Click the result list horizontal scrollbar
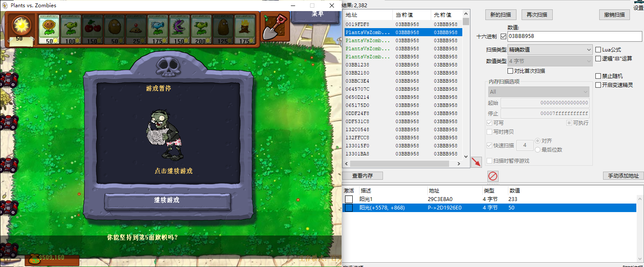 click(400, 164)
